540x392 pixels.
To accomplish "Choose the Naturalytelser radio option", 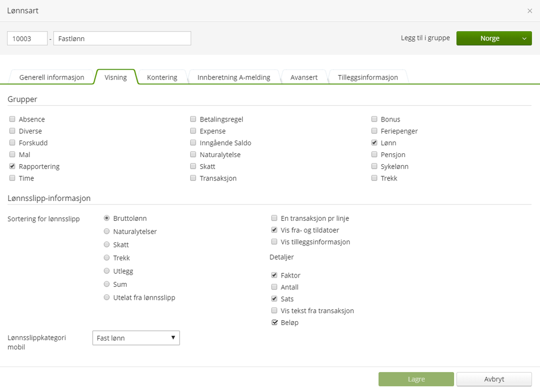I will pyautogui.click(x=107, y=232).
